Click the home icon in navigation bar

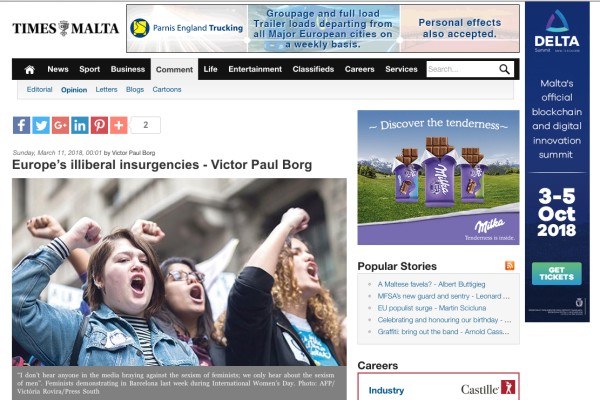[29, 69]
